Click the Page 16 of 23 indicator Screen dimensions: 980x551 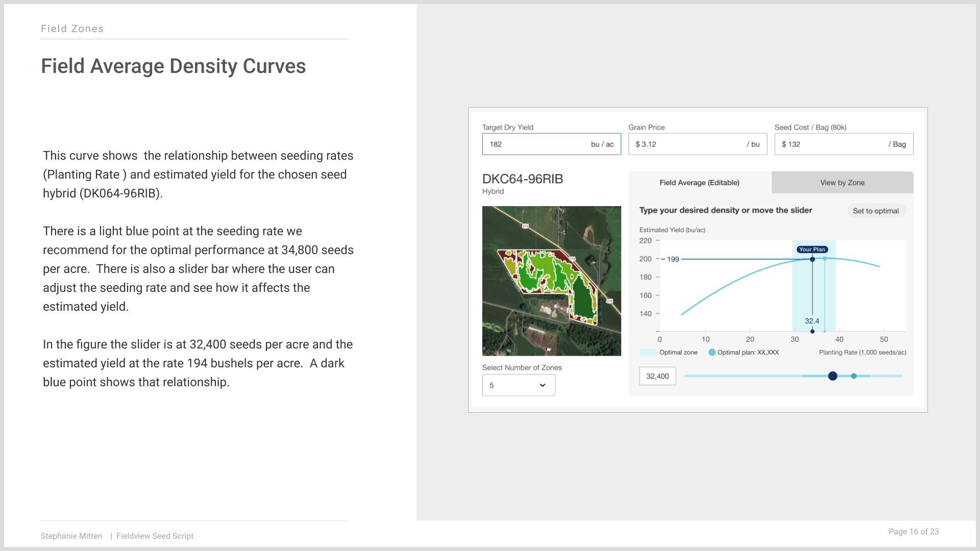(x=914, y=532)
